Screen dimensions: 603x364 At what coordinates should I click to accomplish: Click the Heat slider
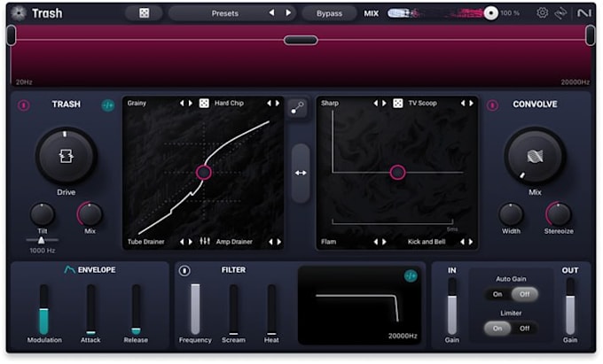(x=271, y=309)
